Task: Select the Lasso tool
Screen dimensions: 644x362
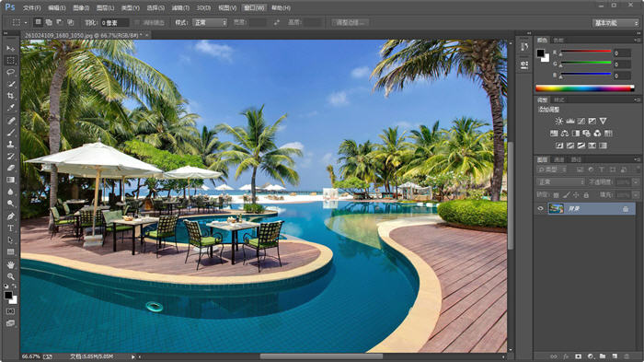Action: tap(11, 73)
